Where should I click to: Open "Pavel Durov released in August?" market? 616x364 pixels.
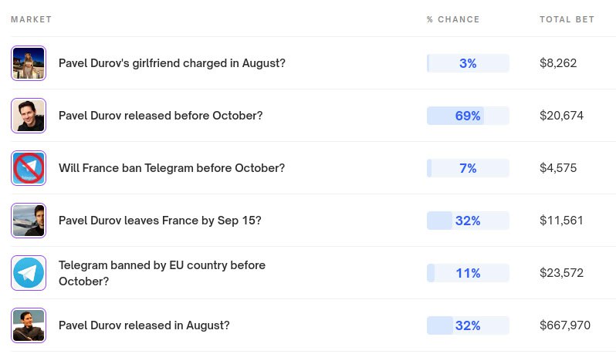click(144, 325)
